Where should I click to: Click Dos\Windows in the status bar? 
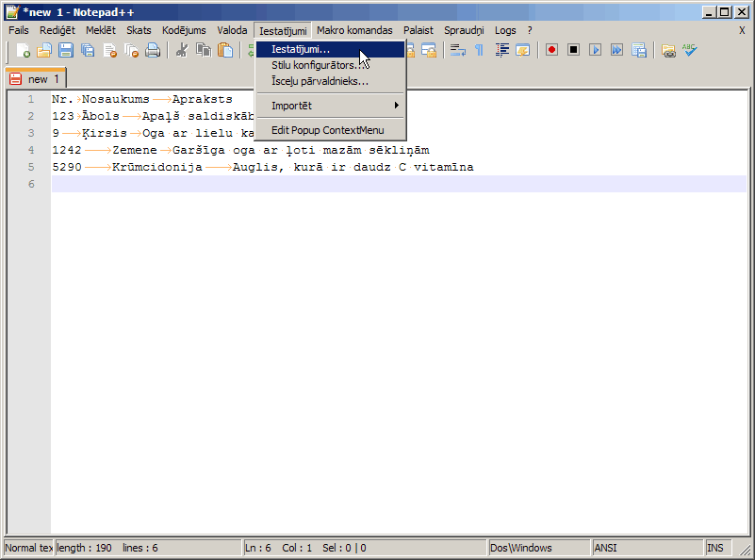point(539,548)
